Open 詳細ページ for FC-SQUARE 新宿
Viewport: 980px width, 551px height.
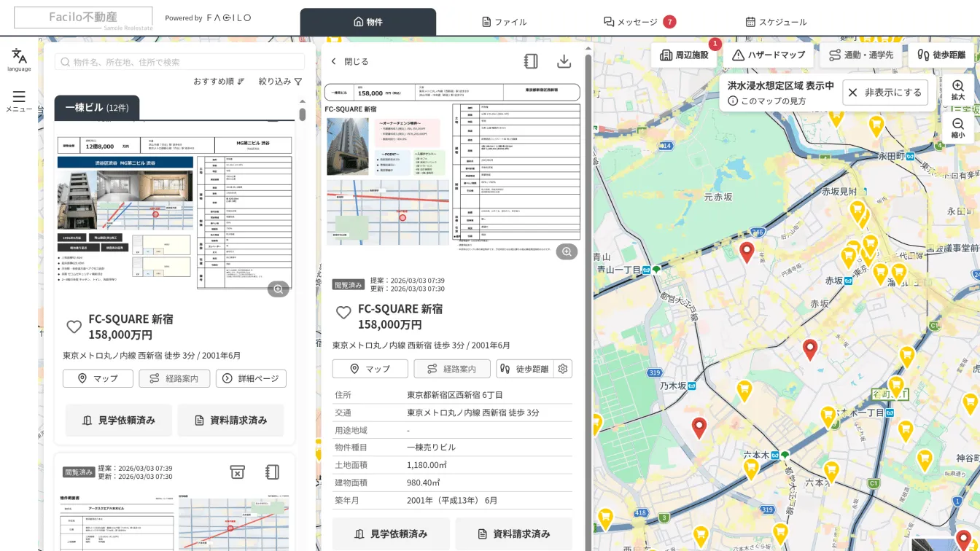coord(251,378)
